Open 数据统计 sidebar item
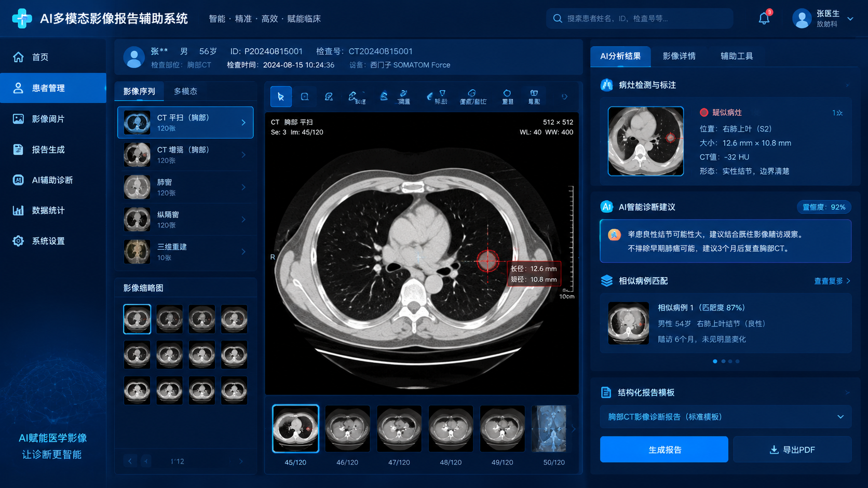 tap(53, 210)
